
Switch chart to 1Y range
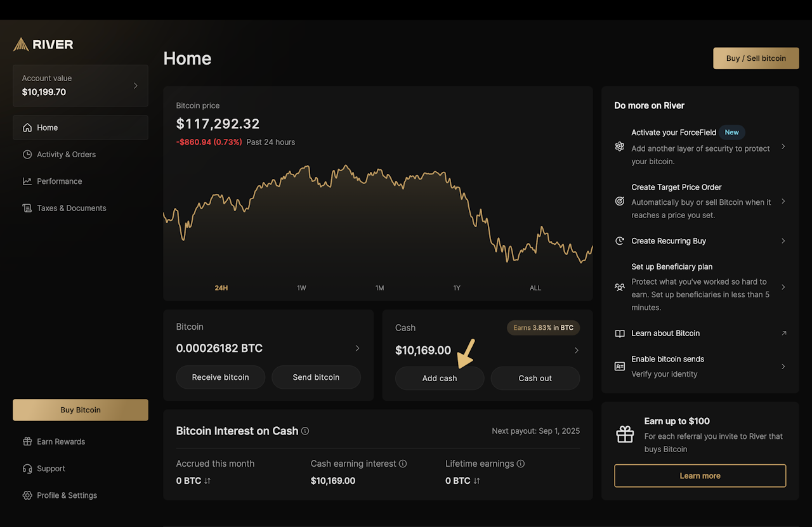pyautogui.click(x=457, y=288)
